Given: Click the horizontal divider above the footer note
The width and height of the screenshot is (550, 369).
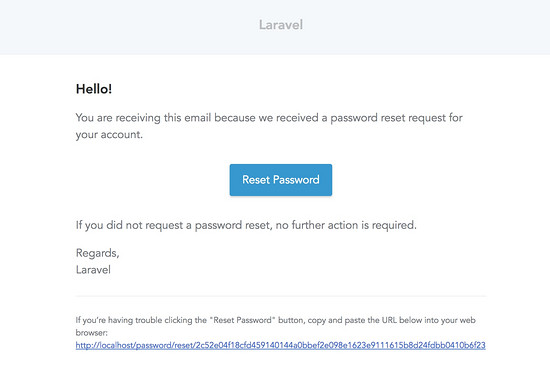Looking at the screenshot, I should pos(281,296).
